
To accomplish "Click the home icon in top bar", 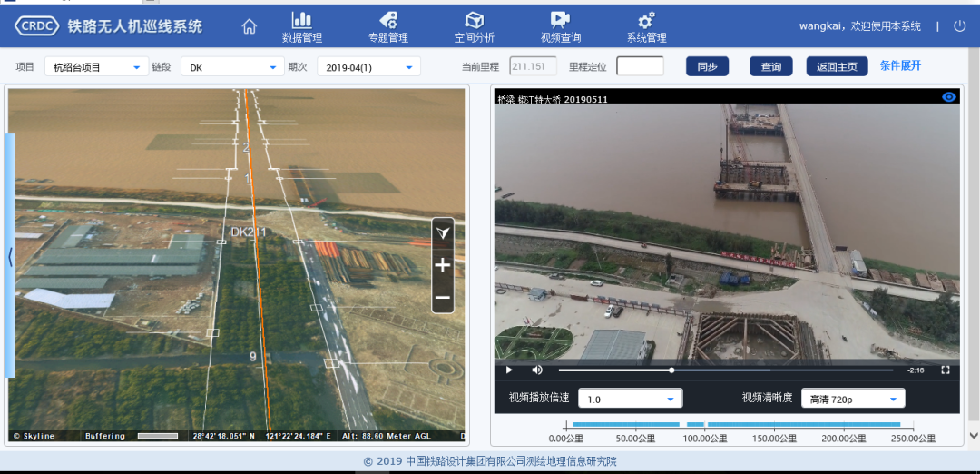I will pyautogui.click(x=249, y=26).
